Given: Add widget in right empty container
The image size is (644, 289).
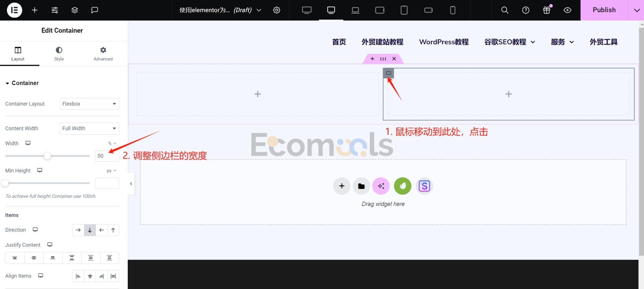Looking at the screenshot, I should [508, 94].
